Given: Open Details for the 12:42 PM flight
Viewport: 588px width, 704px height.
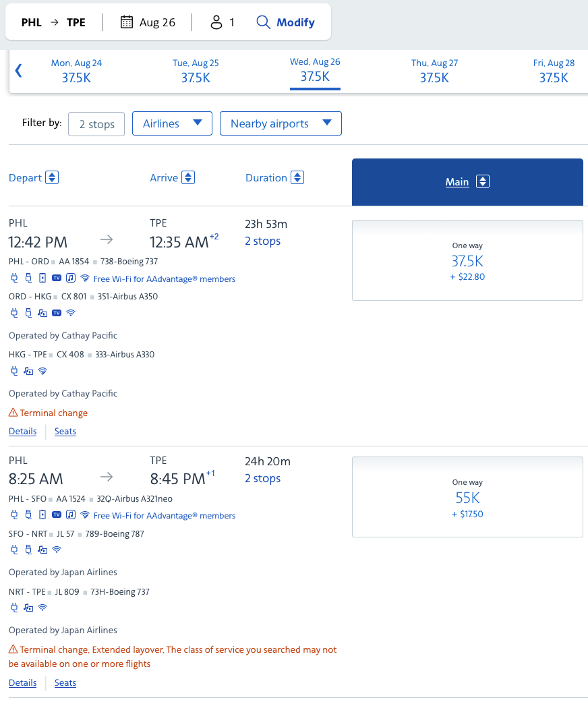Looking at the screenshot, I should [x=22, y=431].
